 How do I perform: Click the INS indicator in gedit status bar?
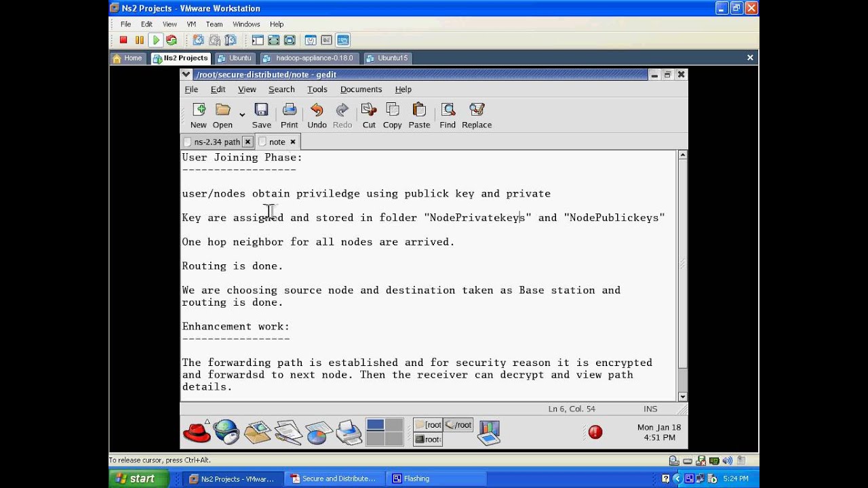[650, 409]
